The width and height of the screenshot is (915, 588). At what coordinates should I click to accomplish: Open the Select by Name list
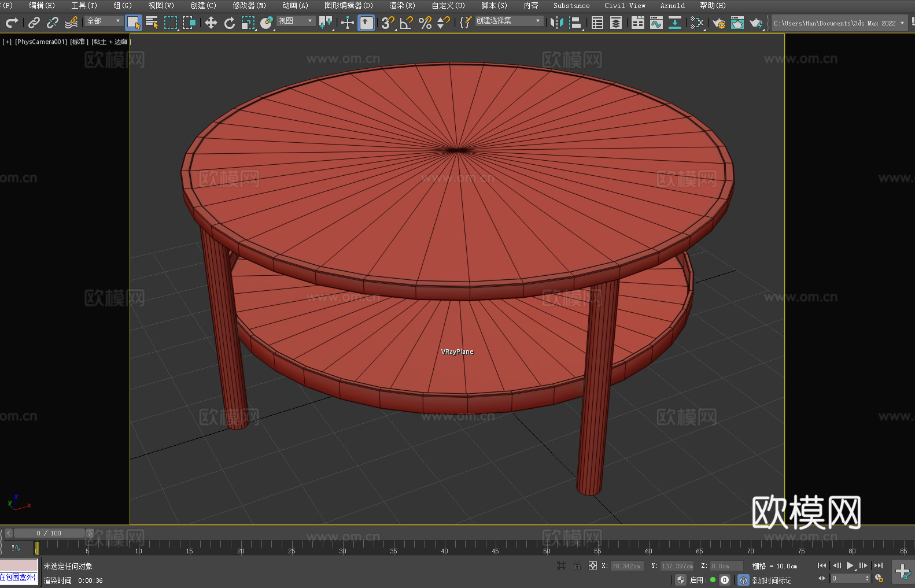click(x=152, y=23)
